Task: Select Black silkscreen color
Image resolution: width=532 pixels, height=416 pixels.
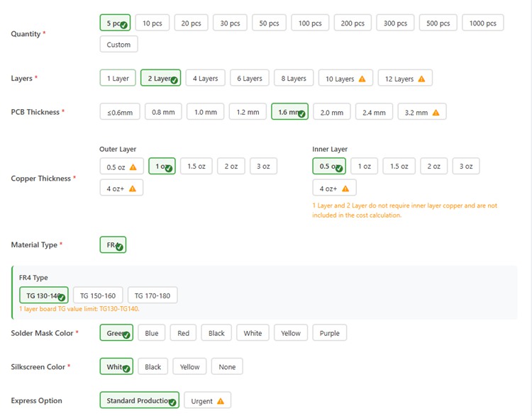Action: coord(153,366)
